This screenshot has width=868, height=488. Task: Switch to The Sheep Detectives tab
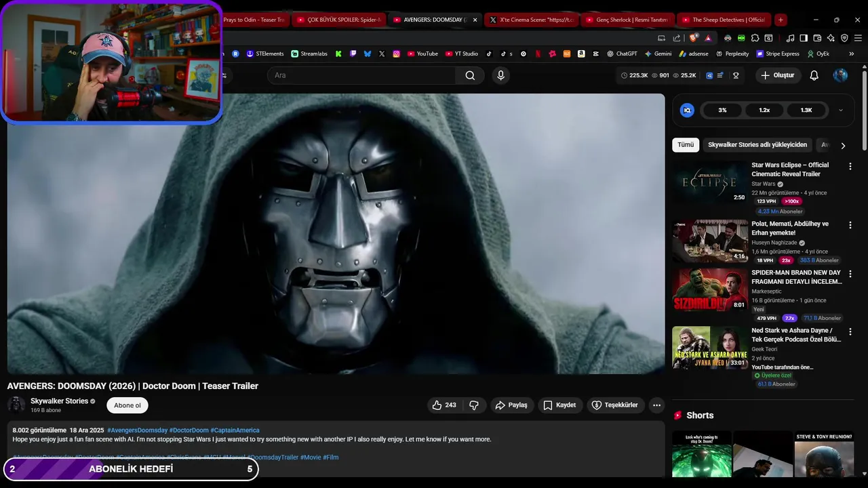(x=724, y=20)
